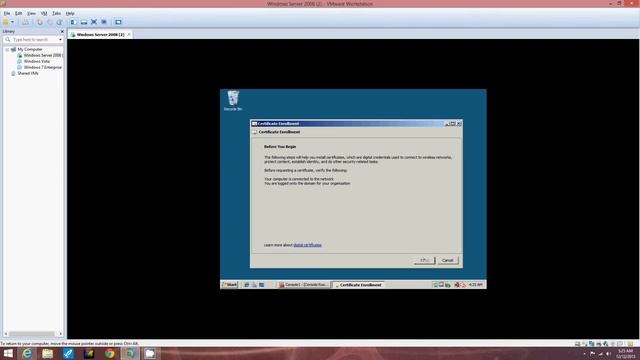The height and width of the screenshot is (360, 640).
Task: Open the power options dropdown arrow
Action: [12, 22]
